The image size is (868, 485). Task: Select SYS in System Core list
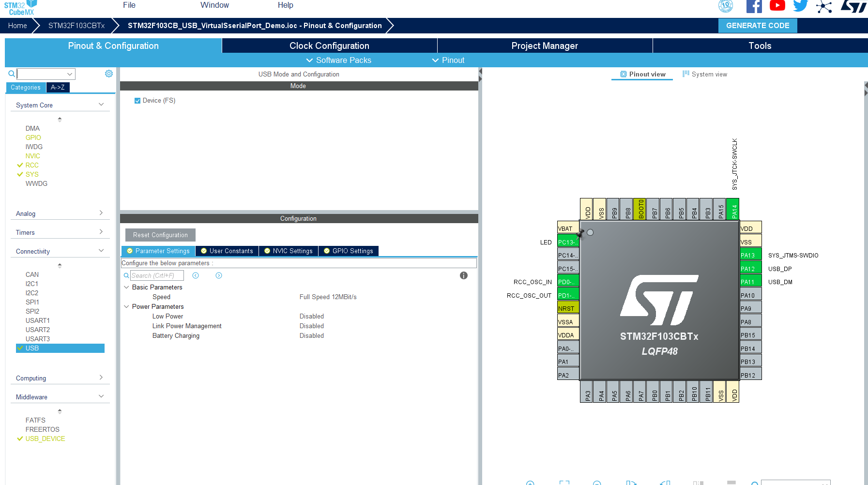32,174
